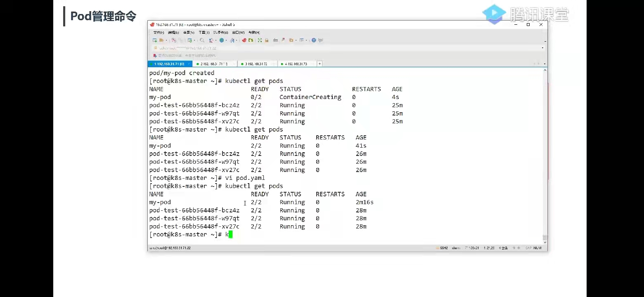Screen dimensions: 644x297
Task: Click the ssh://root@192.168.31.71:22 status text
Action: (170, 248)
